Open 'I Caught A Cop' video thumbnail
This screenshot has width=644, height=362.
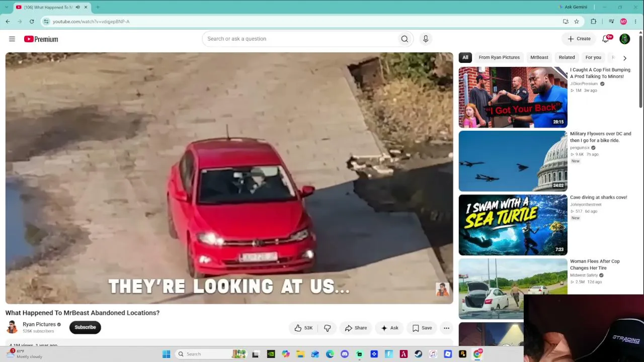tap(513, 98)
